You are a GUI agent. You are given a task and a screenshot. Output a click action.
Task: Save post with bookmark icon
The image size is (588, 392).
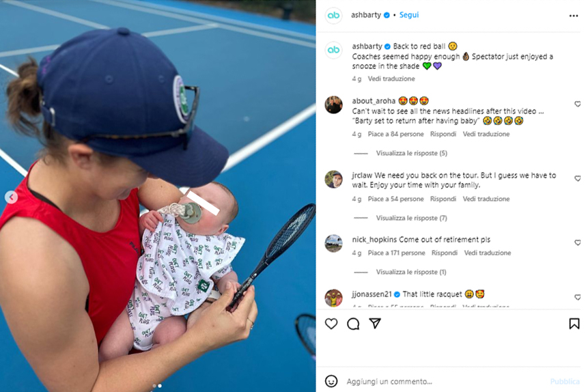coord(574,323)
